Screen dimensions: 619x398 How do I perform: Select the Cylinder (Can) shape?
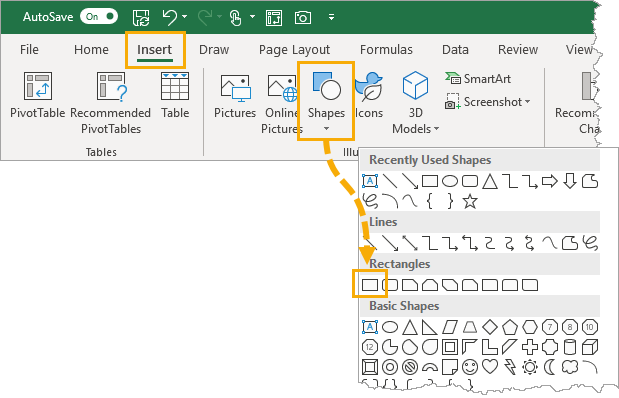click(x=570, y=347)
